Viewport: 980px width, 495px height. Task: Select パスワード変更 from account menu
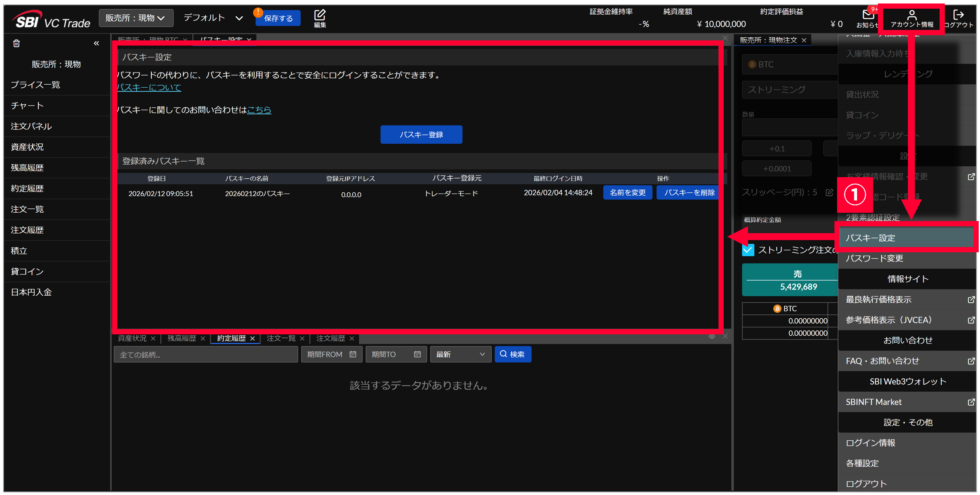[874, 259]
